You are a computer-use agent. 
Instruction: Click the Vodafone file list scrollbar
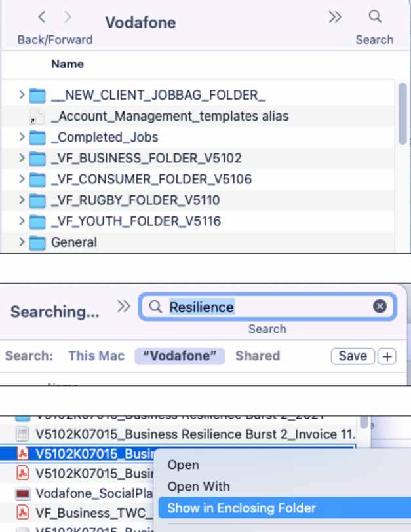[402, 113]
